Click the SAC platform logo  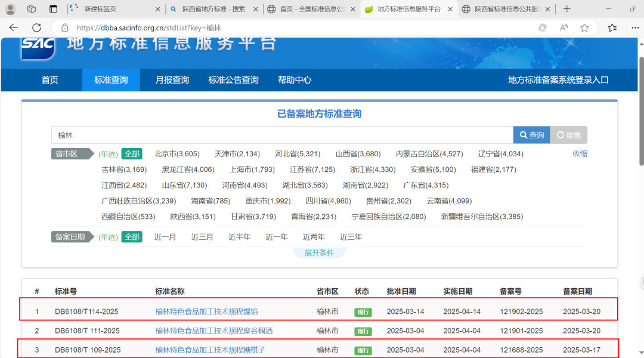(37, 47)
